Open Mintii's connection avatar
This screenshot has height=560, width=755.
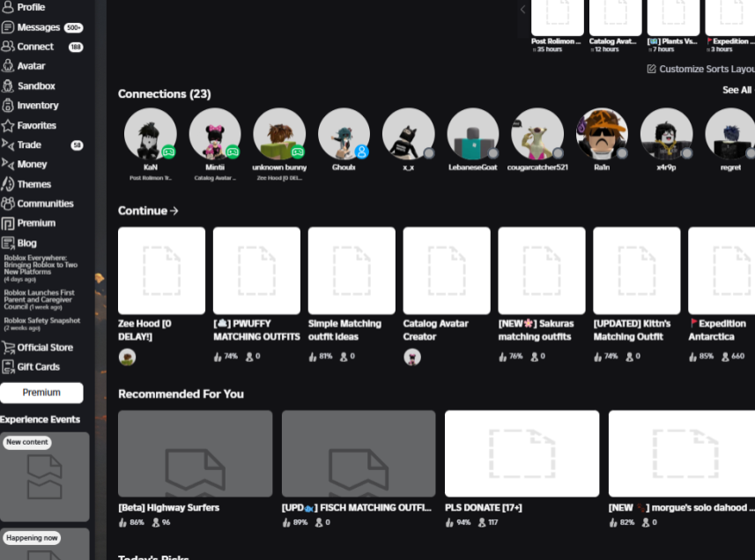tap(215, 134)
